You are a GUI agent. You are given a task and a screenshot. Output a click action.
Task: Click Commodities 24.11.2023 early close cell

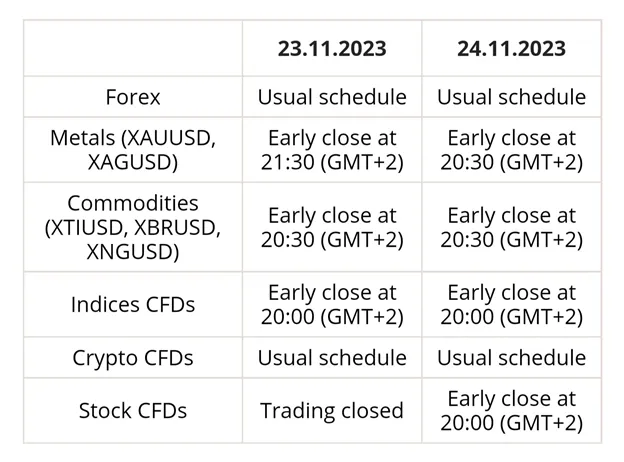[511, 227]
